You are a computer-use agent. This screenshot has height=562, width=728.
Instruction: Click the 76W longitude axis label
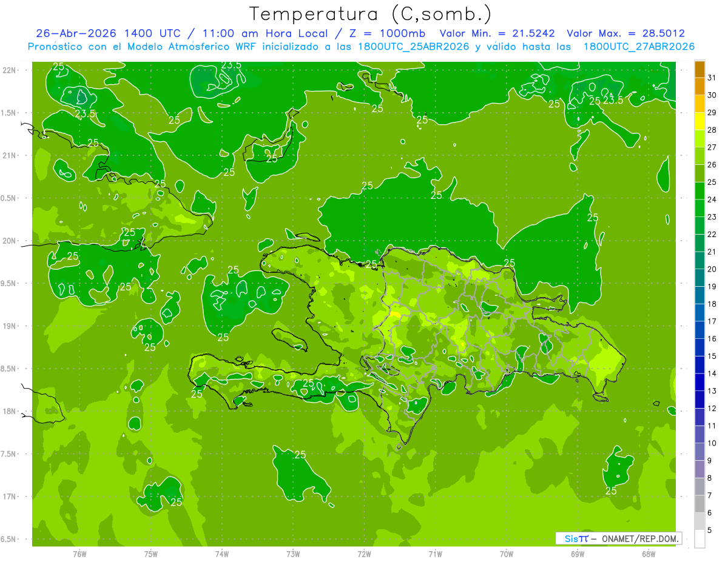[x=79, y=554]
